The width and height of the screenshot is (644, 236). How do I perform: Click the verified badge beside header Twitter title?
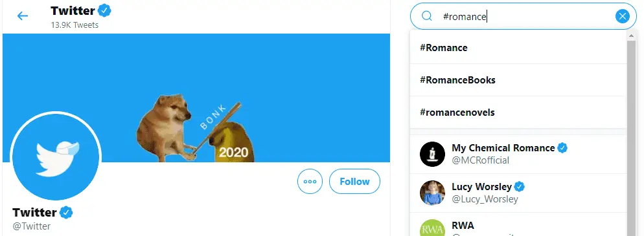tap(105, 10)
